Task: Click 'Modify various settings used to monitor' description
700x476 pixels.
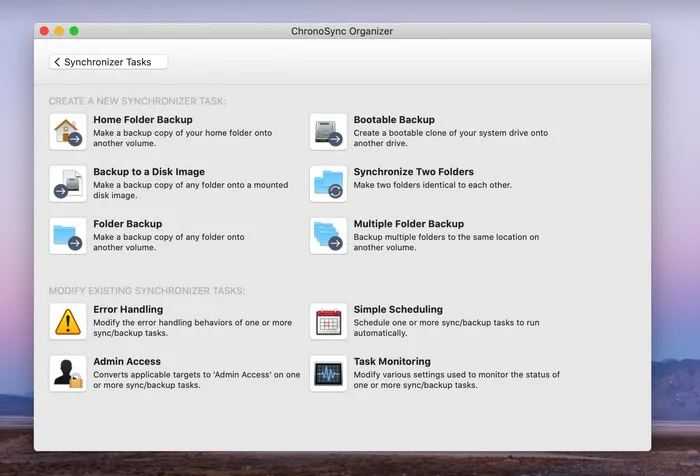Action: (457, 380)
